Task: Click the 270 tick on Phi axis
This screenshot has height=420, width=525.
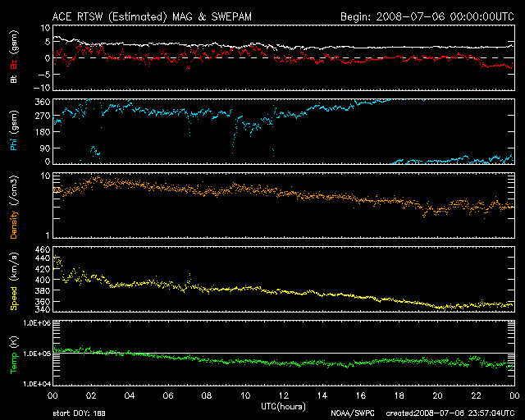Action: coord(43,116)
